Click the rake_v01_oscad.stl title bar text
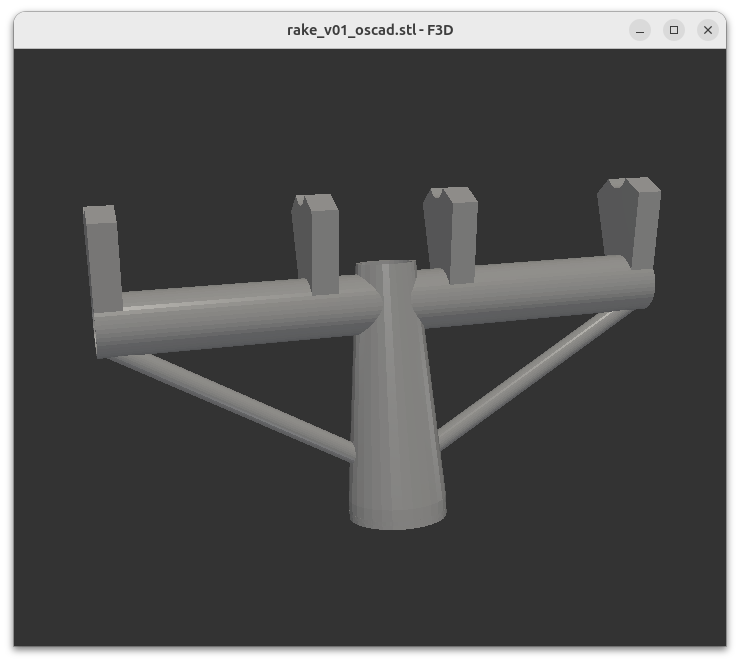 (x=370, y=30)
